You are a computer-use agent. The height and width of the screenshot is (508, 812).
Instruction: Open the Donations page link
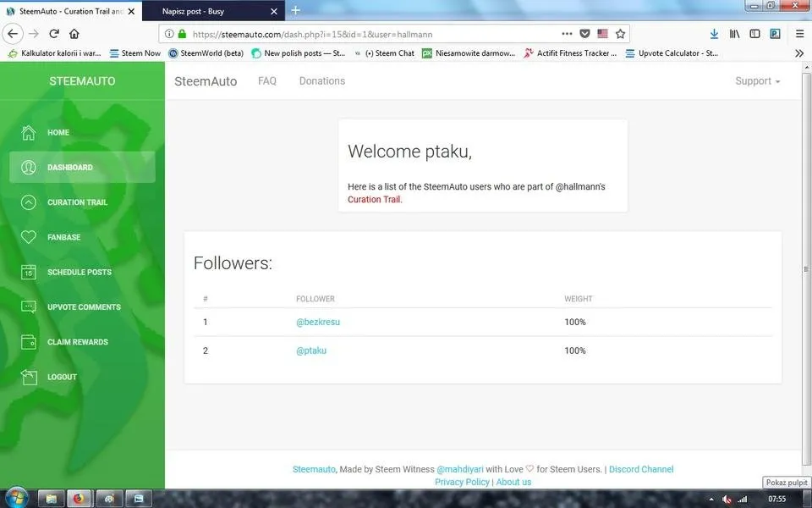(322, 81)
